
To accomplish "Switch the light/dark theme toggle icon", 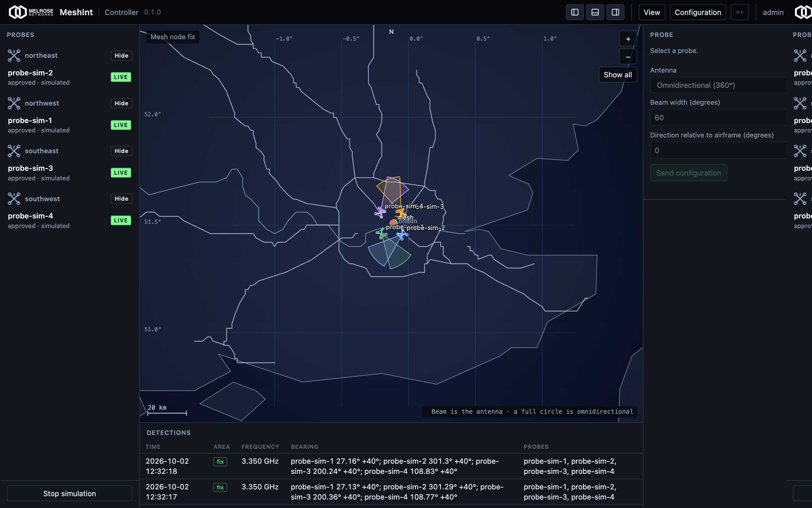I will [x=740, y=12].
